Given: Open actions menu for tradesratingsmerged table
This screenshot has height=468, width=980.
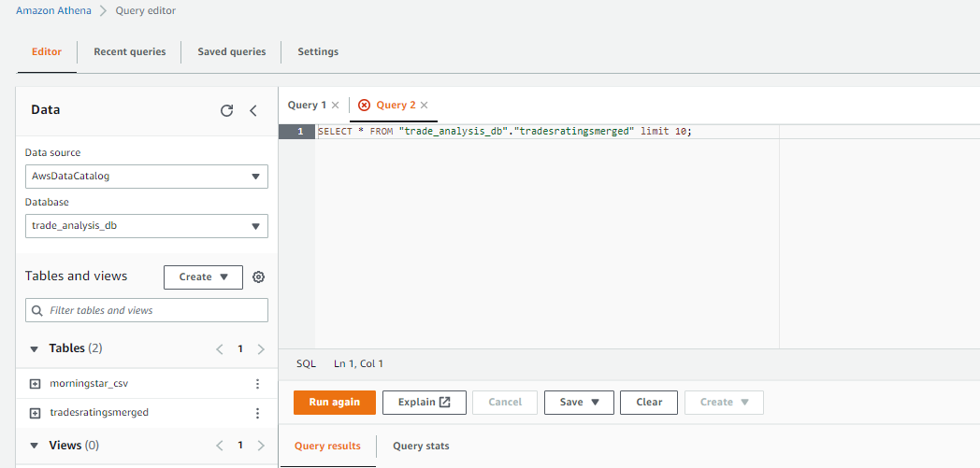Looking at the screenshot, I should (257, 413).
